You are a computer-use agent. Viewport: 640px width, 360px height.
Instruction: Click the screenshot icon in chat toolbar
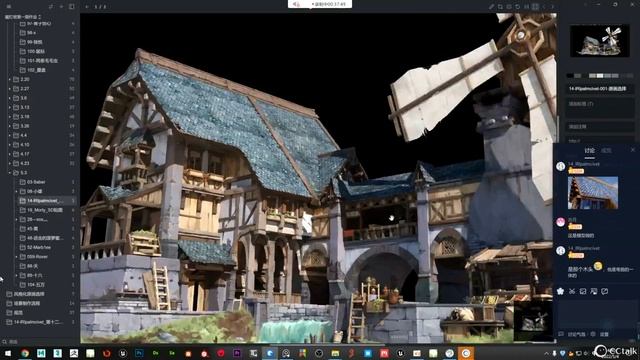[x=594, y=291]
